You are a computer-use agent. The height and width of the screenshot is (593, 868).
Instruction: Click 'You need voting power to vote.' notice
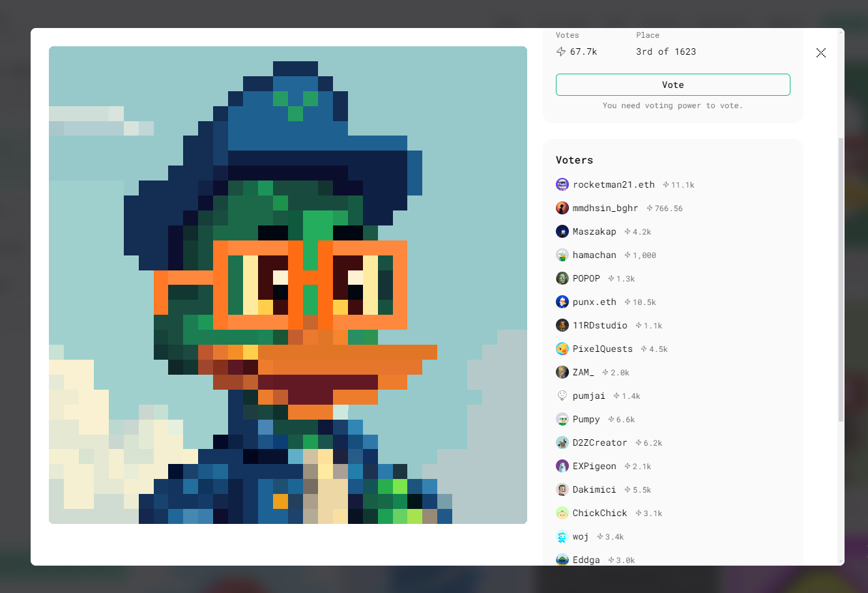tap(673, 106)
